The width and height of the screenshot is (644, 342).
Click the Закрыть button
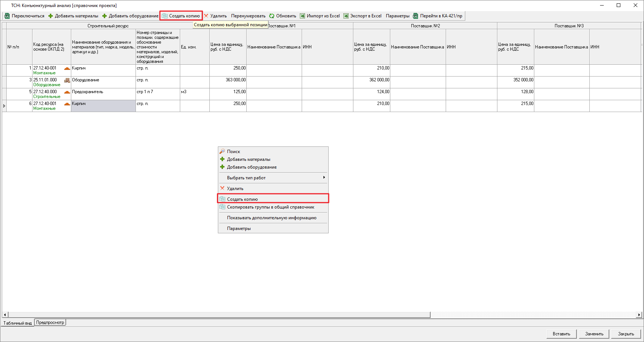tap(626, 334)
